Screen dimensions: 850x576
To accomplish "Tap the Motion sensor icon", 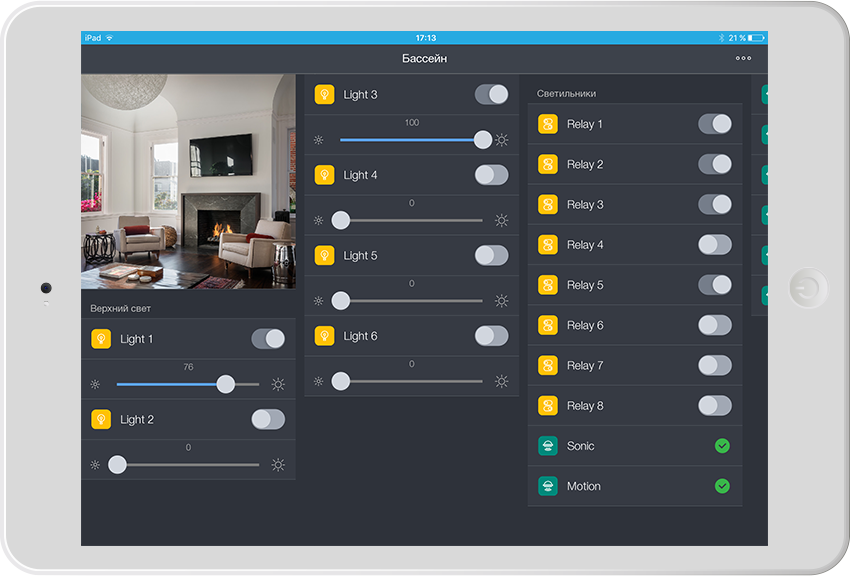I will (x=548, y=486).
